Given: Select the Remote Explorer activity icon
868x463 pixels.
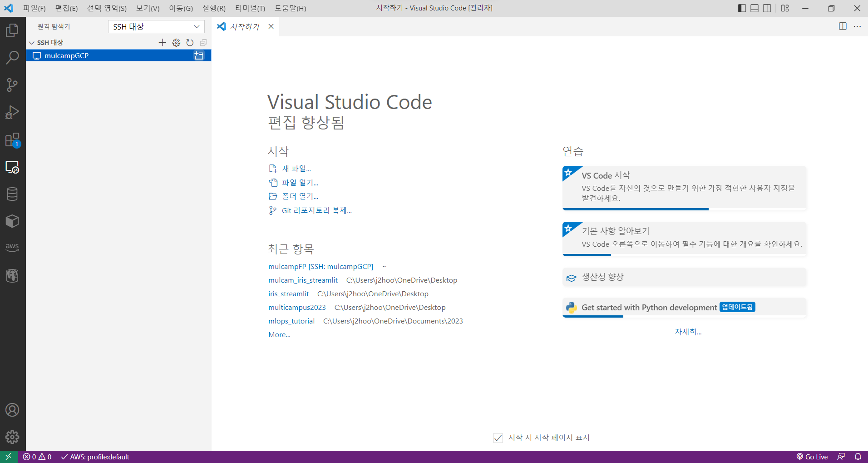Looking at the screenshot, I should [12, 167].
